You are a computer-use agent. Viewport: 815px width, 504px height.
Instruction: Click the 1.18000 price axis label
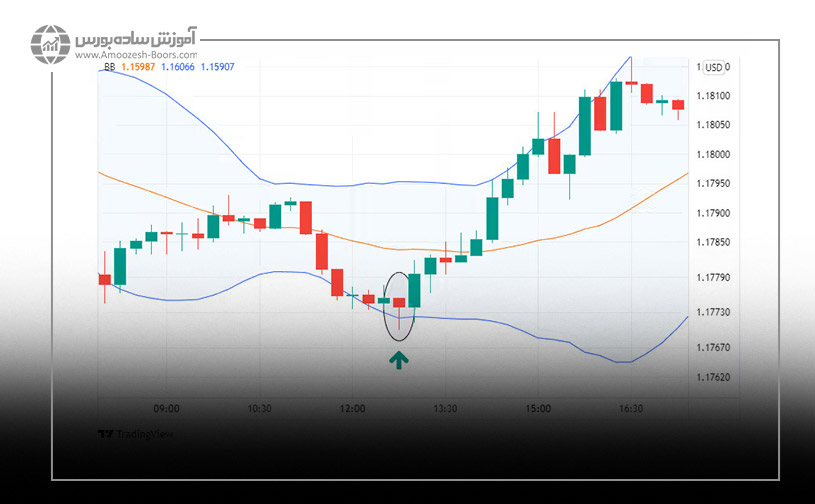[713, 155]
